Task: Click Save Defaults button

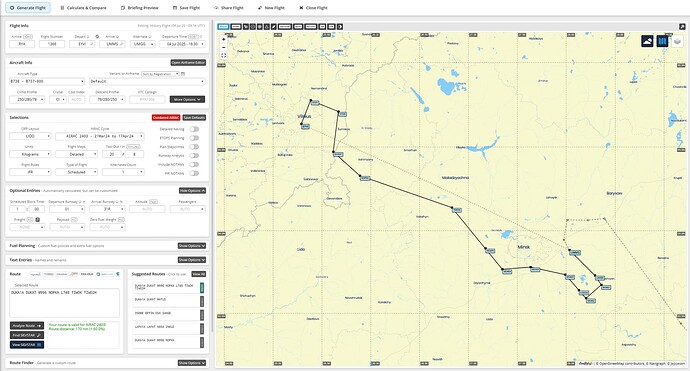Action: [194, 118]
